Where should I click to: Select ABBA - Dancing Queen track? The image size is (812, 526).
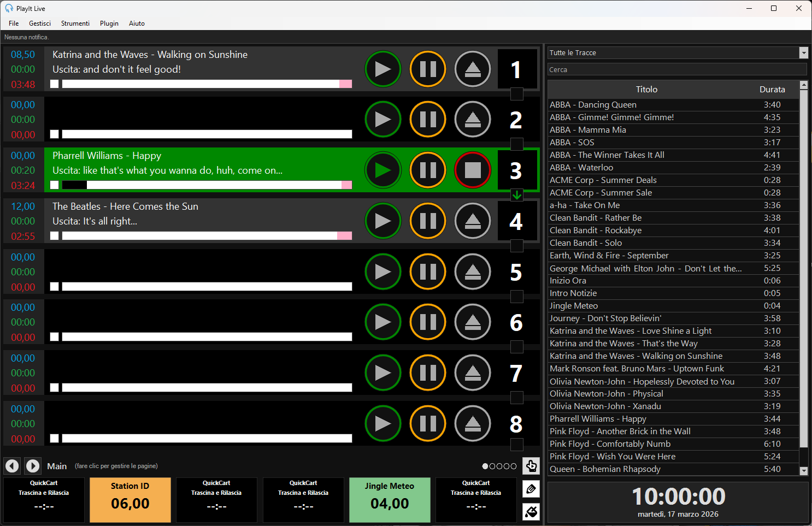[673, 105]
